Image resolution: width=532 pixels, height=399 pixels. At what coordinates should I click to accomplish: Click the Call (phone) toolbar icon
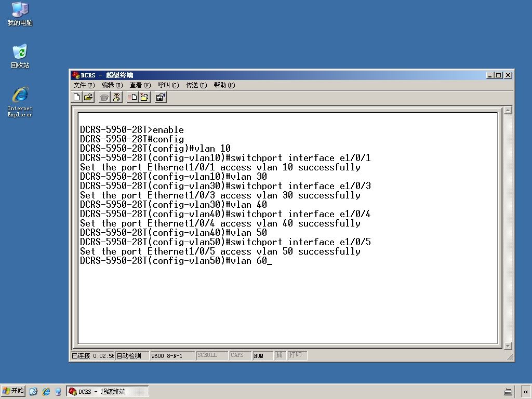pyautogui.click(x=104, y=97)
